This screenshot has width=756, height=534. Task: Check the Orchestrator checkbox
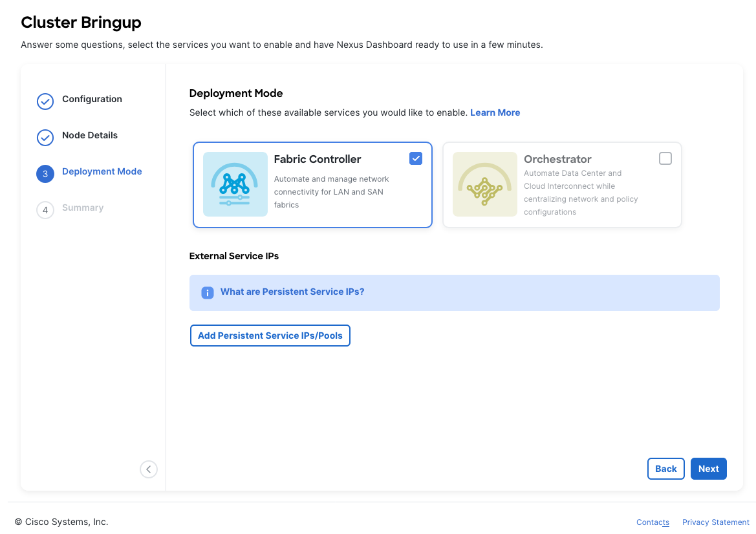(x=665, y=158)
